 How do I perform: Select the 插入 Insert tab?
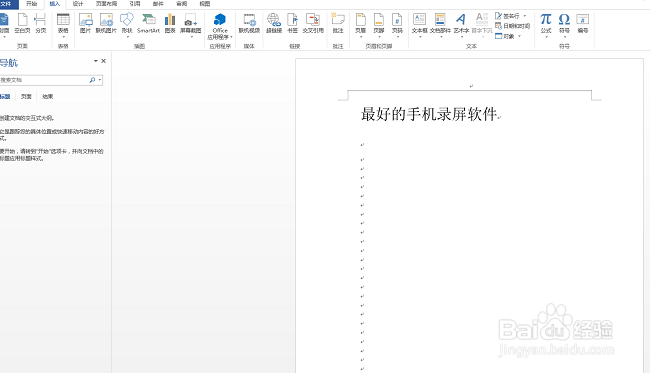pyautogui.click(x=55, y=4)
